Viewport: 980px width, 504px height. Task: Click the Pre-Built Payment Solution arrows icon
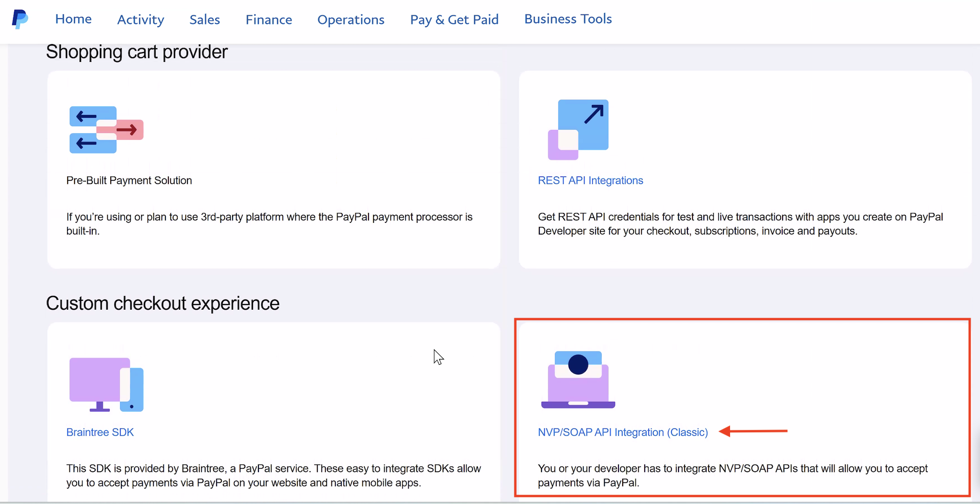pyautogui.click(x=106, y=130)
